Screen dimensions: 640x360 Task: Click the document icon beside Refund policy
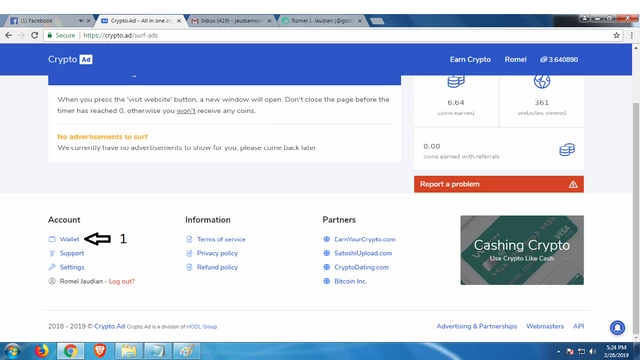point(189,267)
